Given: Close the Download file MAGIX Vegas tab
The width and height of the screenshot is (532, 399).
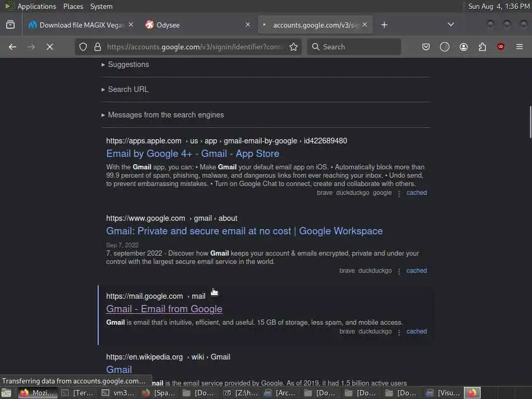Looking at the screenshot, I should pyautogui.click(x=131, y=25).
